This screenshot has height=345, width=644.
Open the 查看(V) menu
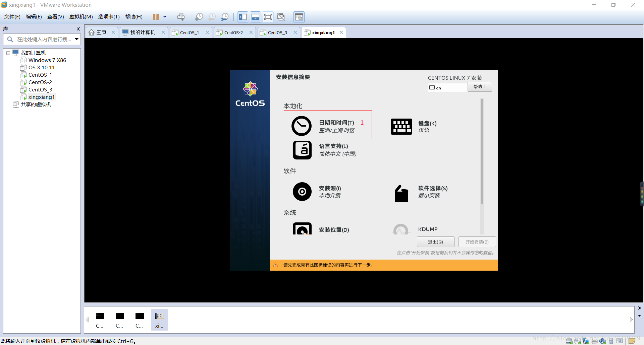[56, 17]
